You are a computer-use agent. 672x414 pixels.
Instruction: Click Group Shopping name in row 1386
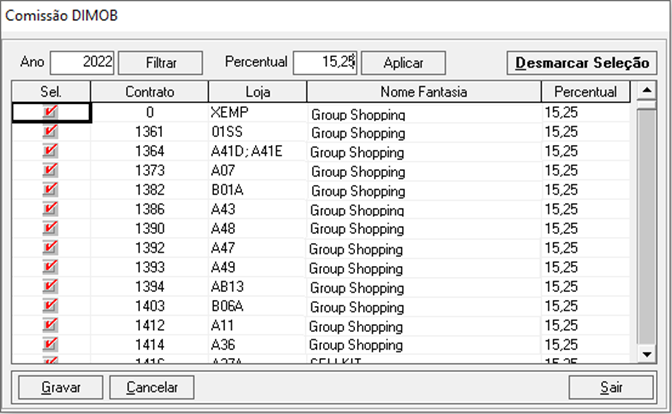tap(357, 210)
